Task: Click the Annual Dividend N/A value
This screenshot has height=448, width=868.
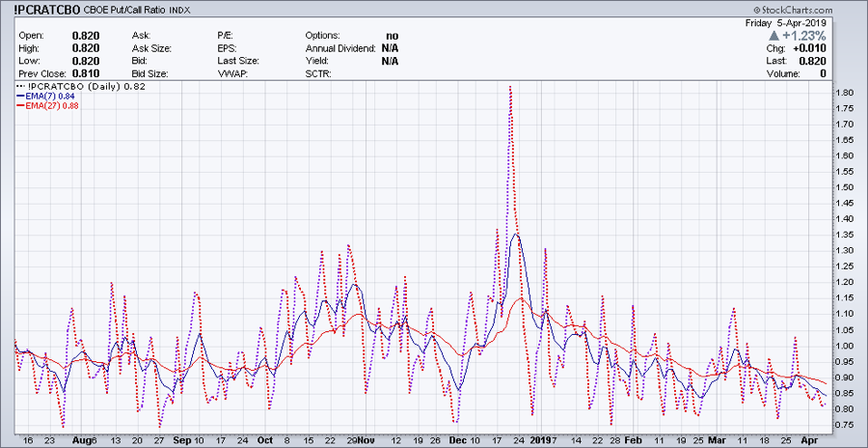Action: pos(390,47)
